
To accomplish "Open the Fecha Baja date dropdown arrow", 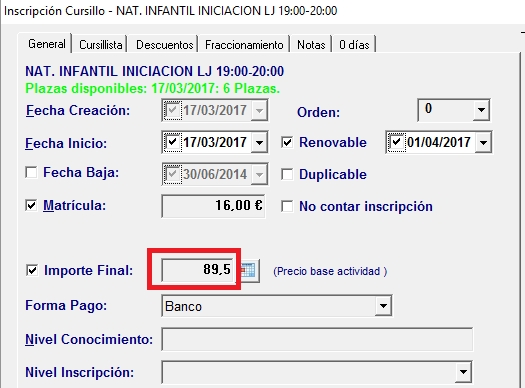I will (x=259, y=174).
